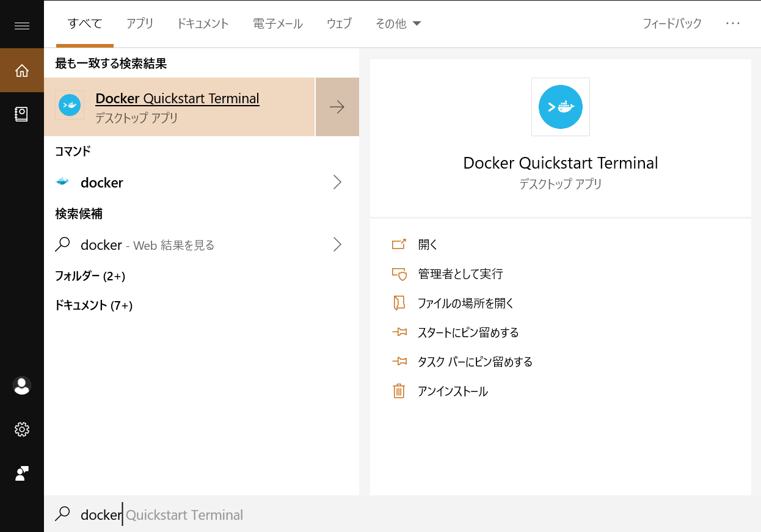Click Docker Quickstart Terminal title in preview pane

point(561,163)
